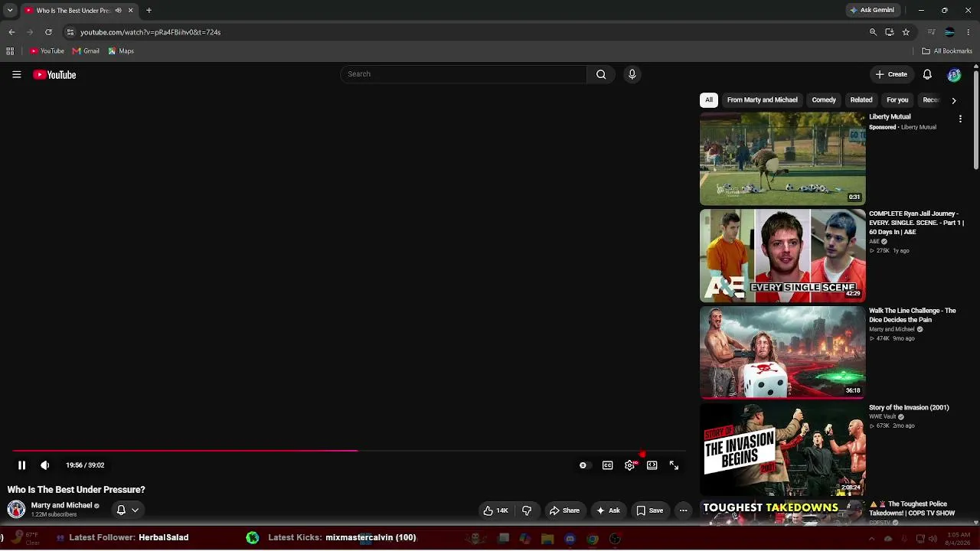The width and height of the screenshot is (980, 551).
Task: Open the YouTube account avatar menu
Action: point(954,74)
